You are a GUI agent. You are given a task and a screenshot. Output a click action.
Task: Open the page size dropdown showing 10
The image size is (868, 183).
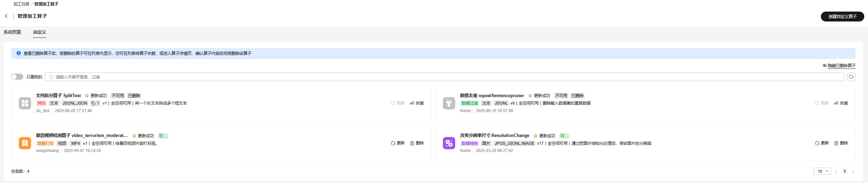coord(822,171)
